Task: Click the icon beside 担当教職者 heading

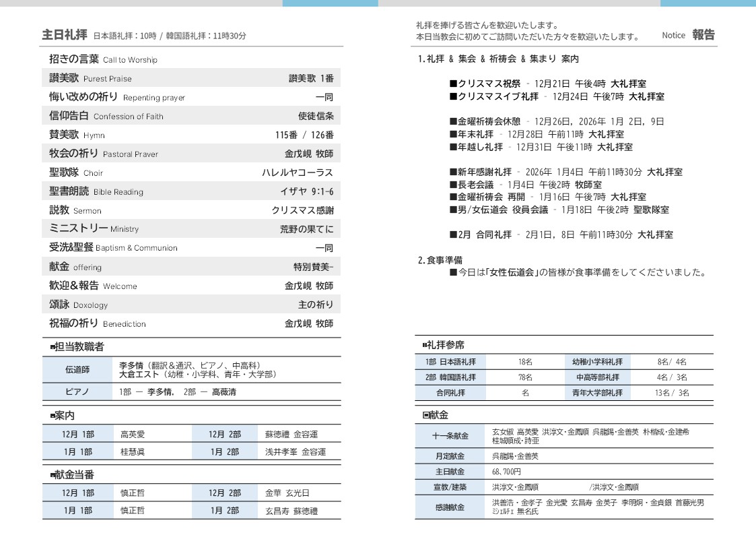Action: [53, 348]
